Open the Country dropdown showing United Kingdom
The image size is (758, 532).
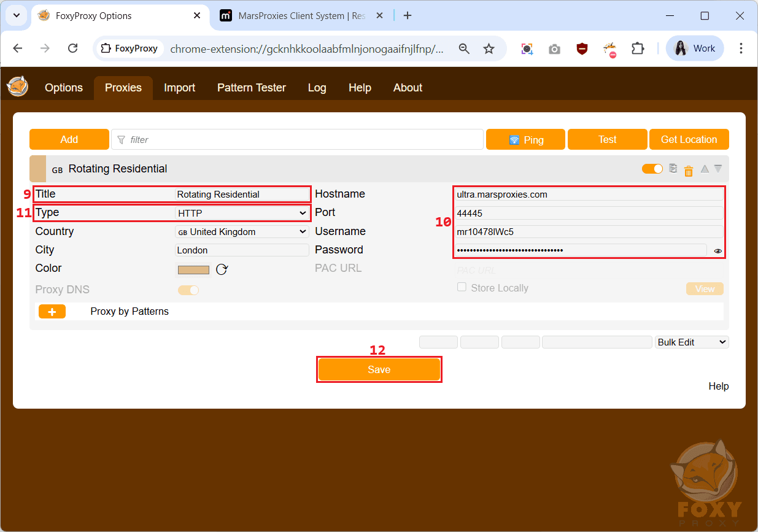(242, 232)
